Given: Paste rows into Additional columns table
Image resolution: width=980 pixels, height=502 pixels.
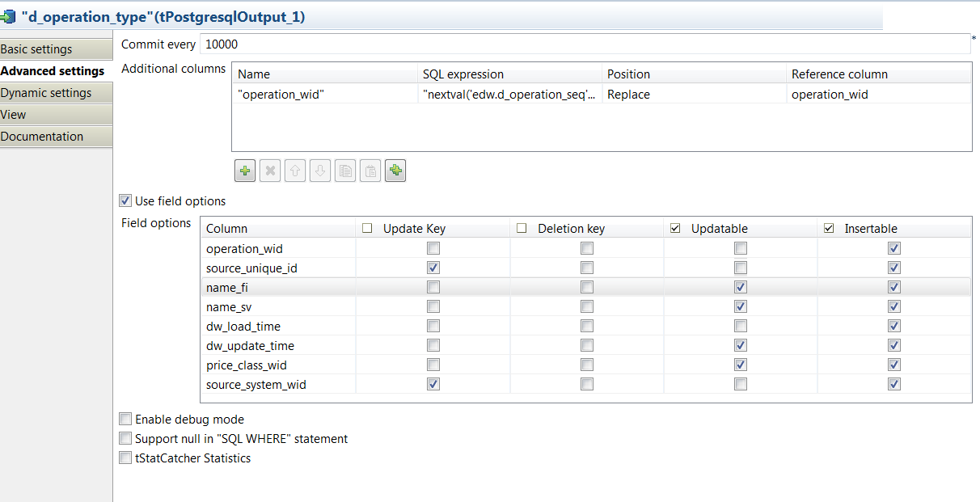Looking at the screenshot, I should (x=370, y=171).
